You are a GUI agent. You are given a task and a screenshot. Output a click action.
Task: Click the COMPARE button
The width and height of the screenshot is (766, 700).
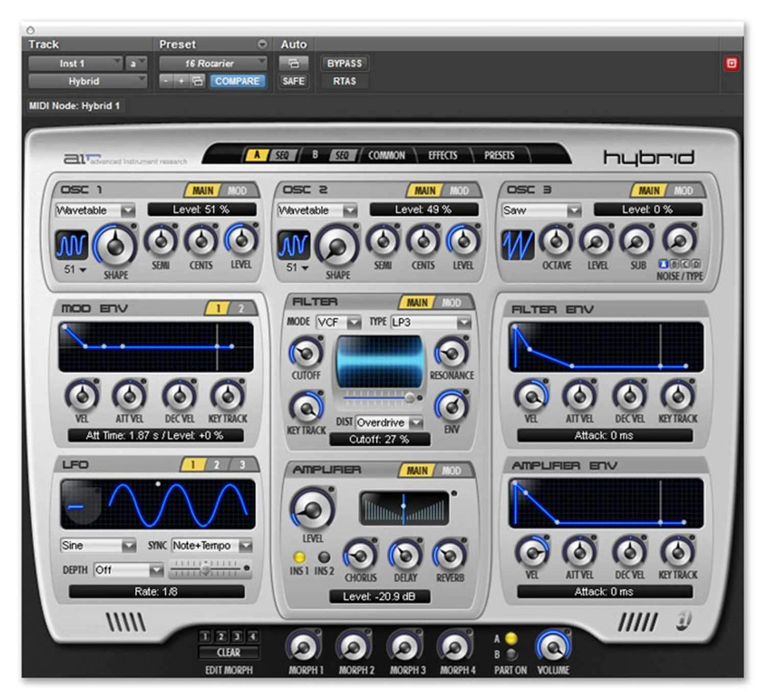point(238,82)
